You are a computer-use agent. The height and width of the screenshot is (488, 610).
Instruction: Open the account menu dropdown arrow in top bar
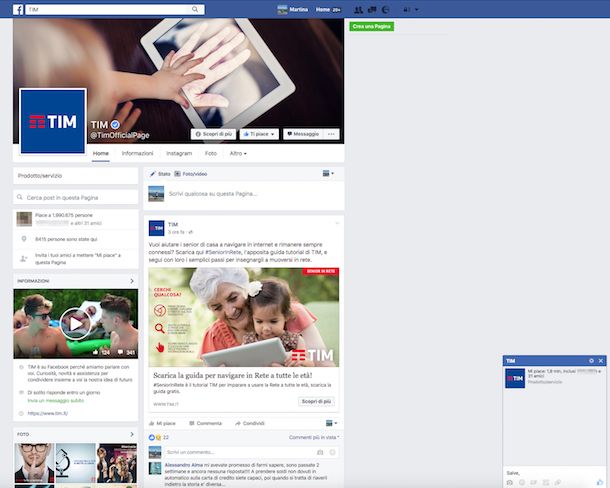417,10
